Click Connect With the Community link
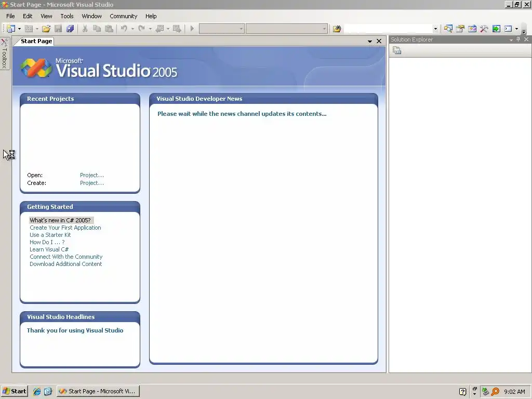 point(66,257)
